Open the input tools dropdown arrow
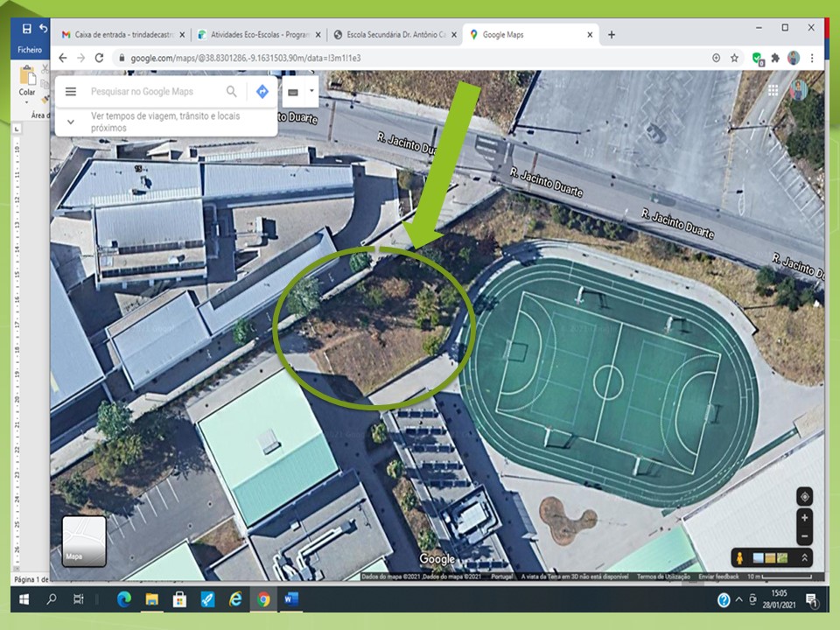 click(x=311, y=90)
